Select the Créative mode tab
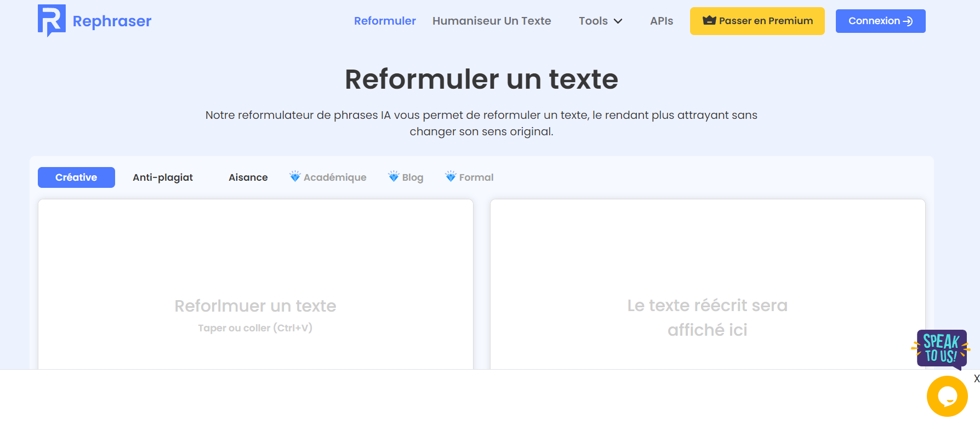Image resolution: width=980 pixels, height=425 pixels. coord(76,177)
